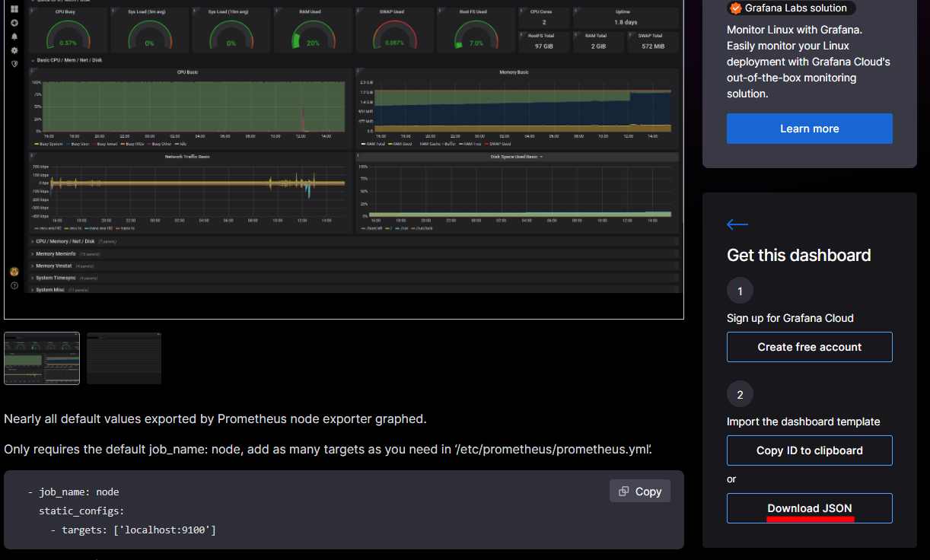The height and width of the screenshot is (560, 930).
Task: Click the CPU Cores stat panel
Action: pyautogui.click(x=544, y=17)
